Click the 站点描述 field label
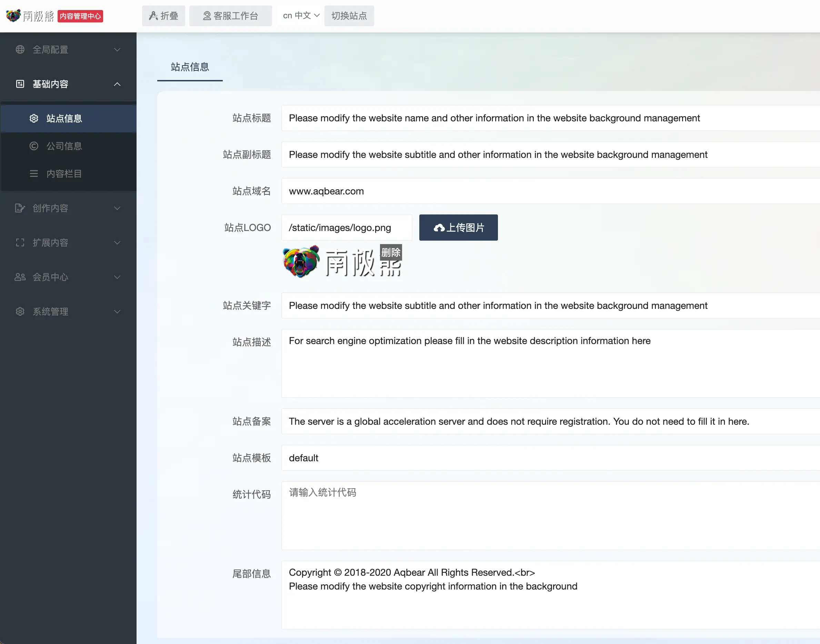Viewport: 820px width, 644px height. click(252, 342)
